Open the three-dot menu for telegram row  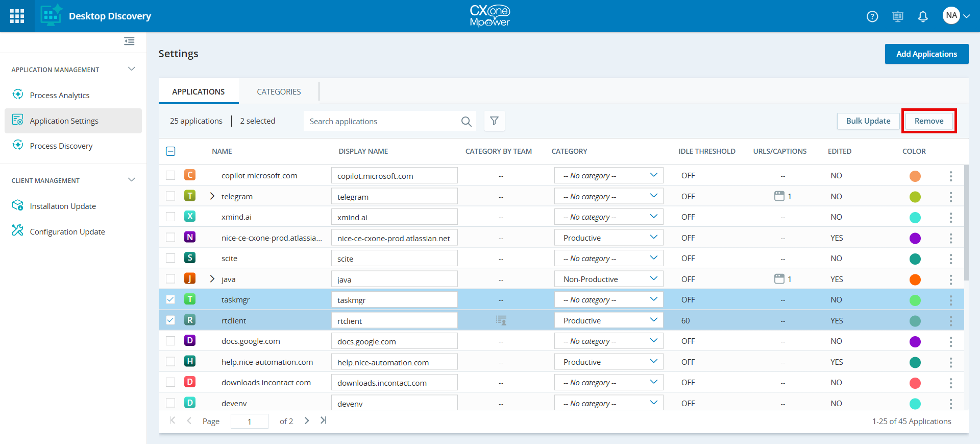[950, 197]
